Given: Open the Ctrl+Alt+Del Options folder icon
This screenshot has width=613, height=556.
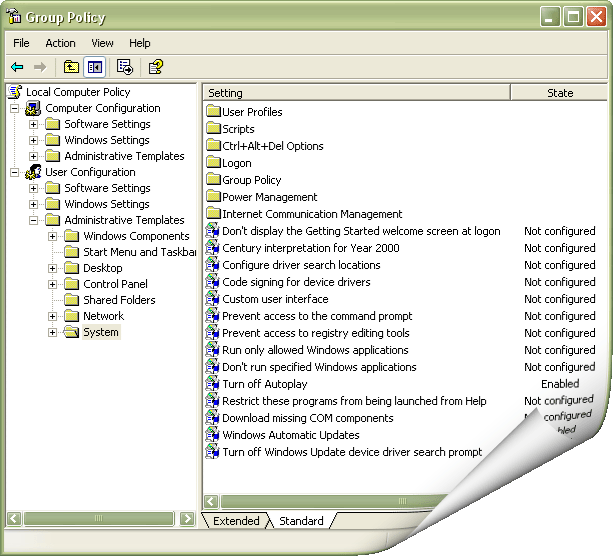Looking at the screenshot, I should coord(213,145).
